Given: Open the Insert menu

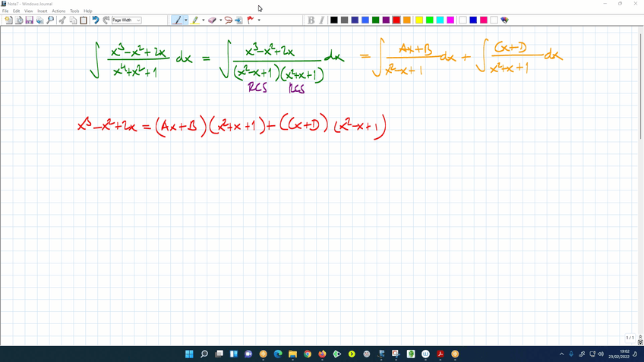Looking at the screenshot, I should pyautogui.click(x=42, y=11).
